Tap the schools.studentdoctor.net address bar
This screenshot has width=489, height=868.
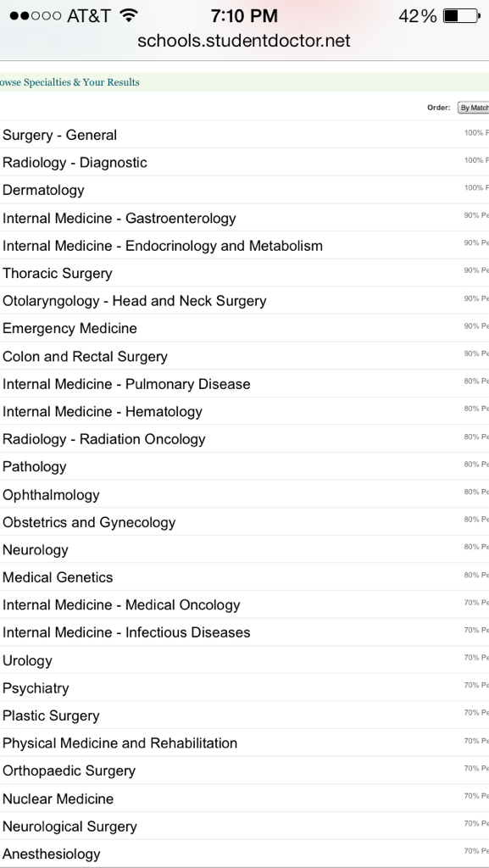(x=244, y=41)
